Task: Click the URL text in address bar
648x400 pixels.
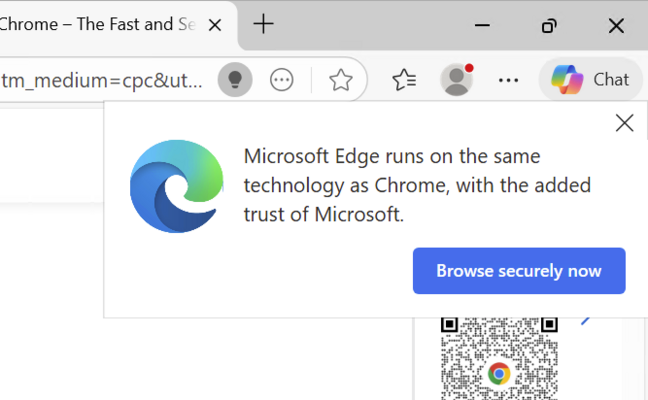Action: point(100,80)
